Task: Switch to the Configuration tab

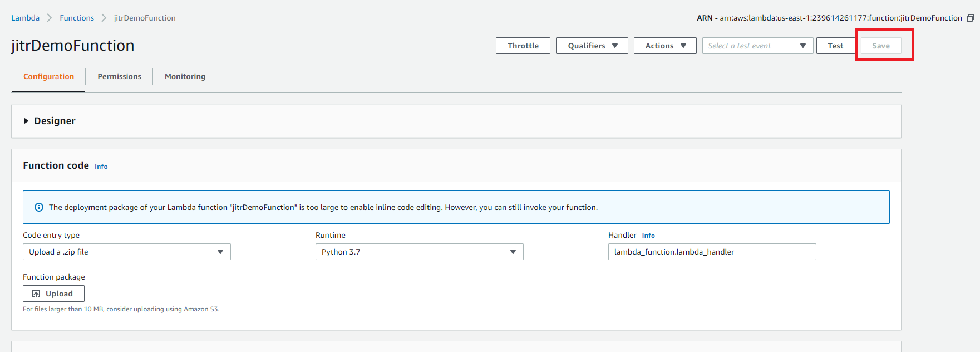Action: pos(48,76)
